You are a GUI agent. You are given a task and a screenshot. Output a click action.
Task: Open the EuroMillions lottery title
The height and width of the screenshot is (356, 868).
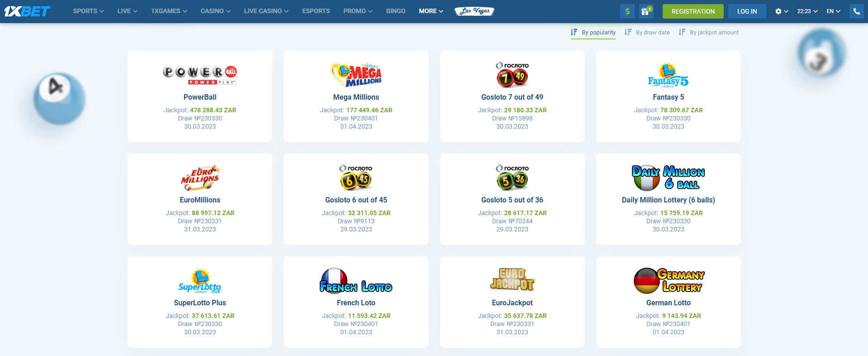pyautogui.click(x=200, y=200)
